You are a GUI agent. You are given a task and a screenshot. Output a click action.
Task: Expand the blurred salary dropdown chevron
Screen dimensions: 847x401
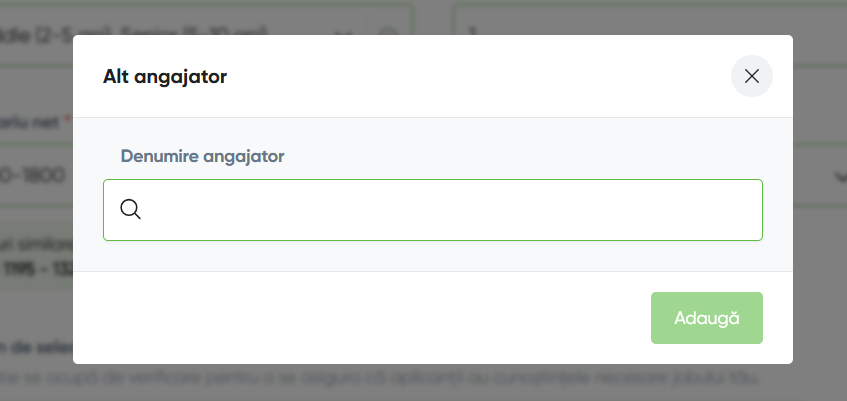(x=839, y=176)
